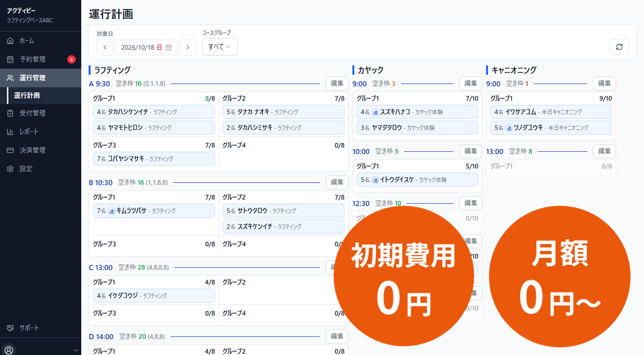644x355 pixels.
Task: Click 編集 for キャニオニング 13:00 slot
Action: click(x=604, y=151)
